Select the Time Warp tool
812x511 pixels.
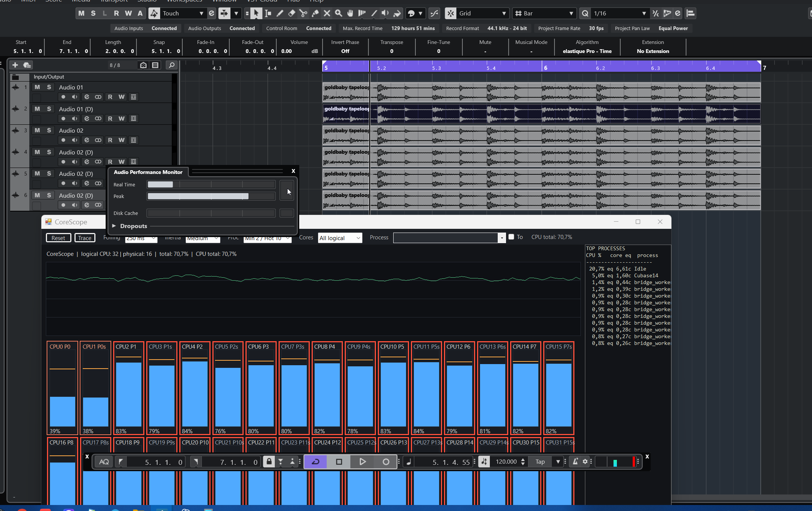[362, 14]
